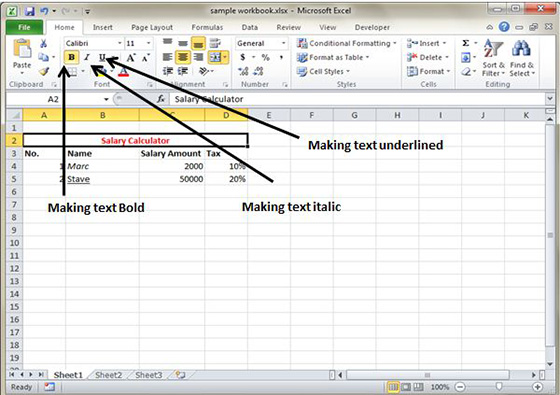This screenshot has width=560, height=395.
Task: Click the Clear eraser icon
Action: (466, 71)
